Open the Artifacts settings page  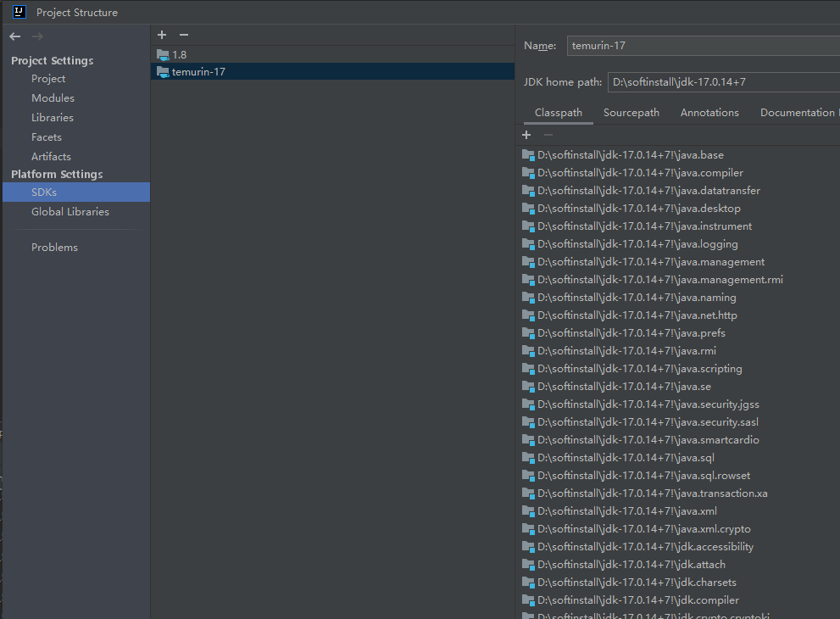click(x=51, y=157)
